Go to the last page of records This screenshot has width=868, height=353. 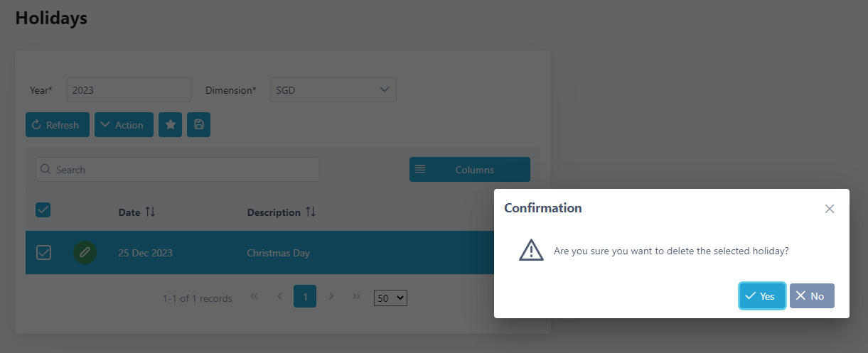coord(356,296)
